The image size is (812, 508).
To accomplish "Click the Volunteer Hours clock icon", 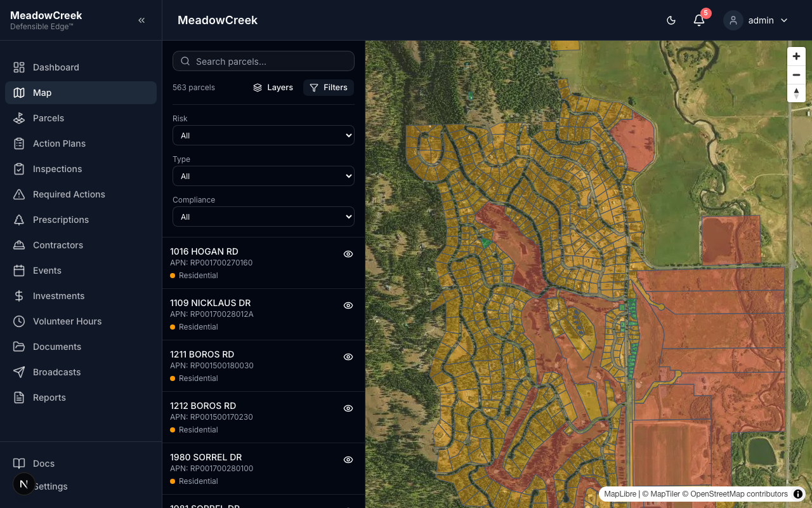I will tap(19, 321).
